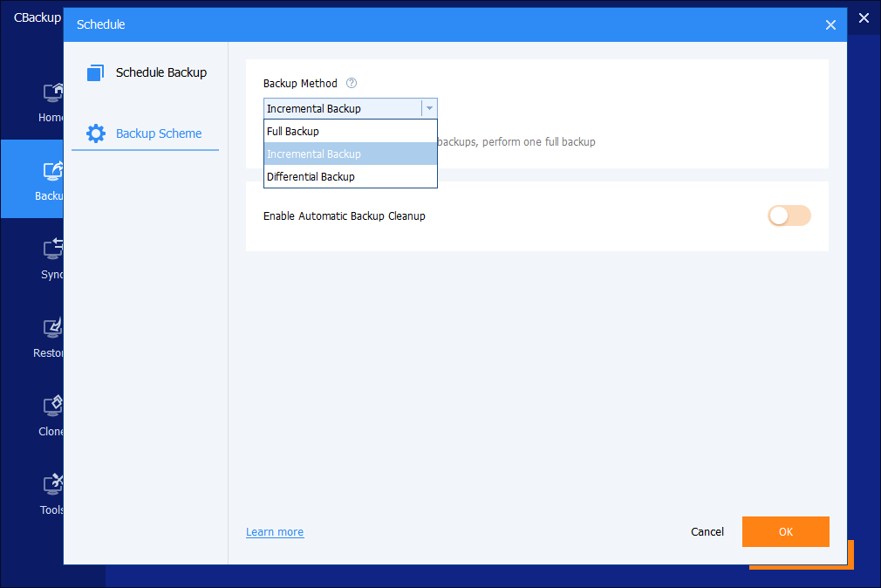Click the Backup Method field's current value box
Image resolution: width=881 pixels, height=588 pixels.
(342, 109)
